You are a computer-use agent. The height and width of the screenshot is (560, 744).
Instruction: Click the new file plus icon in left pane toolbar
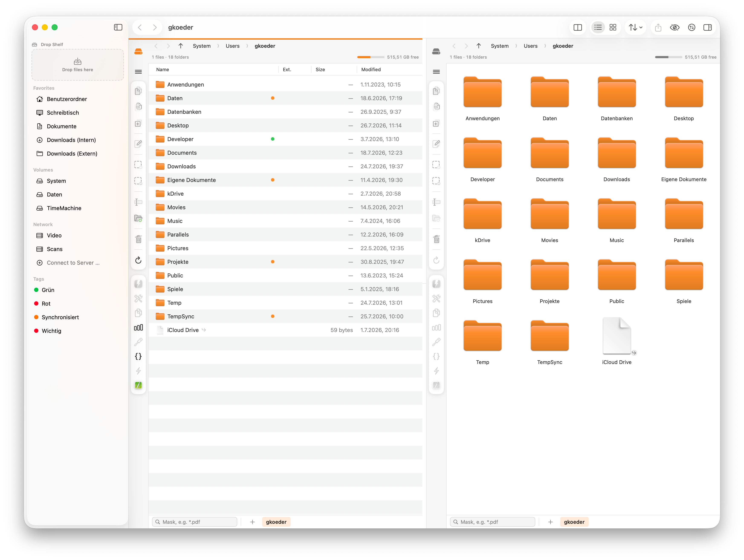[x=138, y=124]
